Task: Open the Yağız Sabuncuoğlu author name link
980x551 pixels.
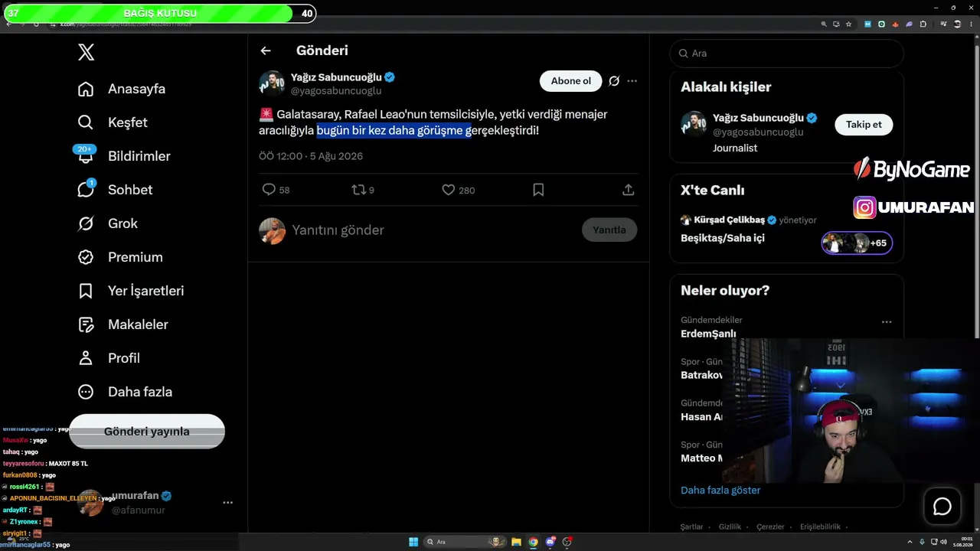Action: (x=336, y=77)
